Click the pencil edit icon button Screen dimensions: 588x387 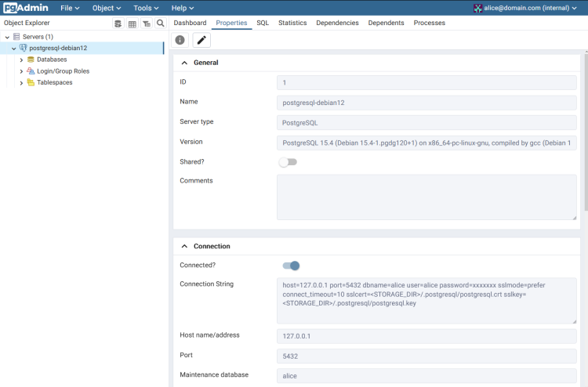[201, 40]
